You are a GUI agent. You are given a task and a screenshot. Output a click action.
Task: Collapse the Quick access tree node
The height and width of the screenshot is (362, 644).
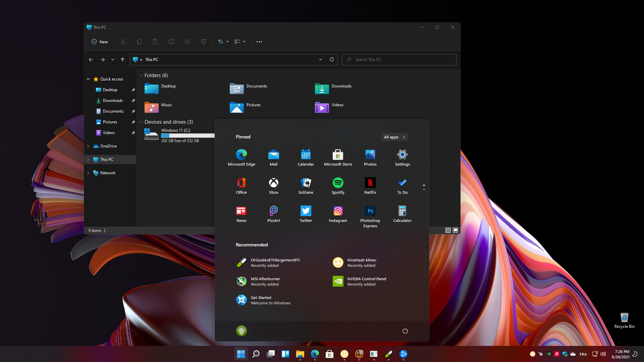click(x=88, y=79)
